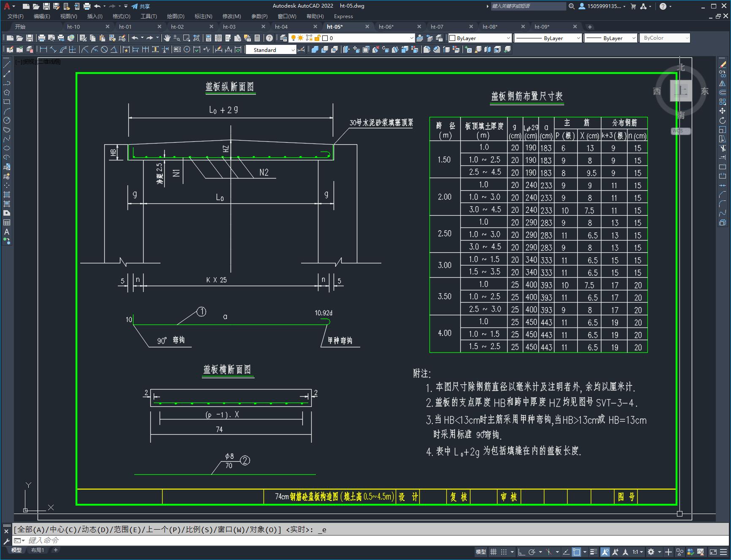Click the layer 0 color swatch square
This screenshot has height=560, width=731.
pos(325,38)
